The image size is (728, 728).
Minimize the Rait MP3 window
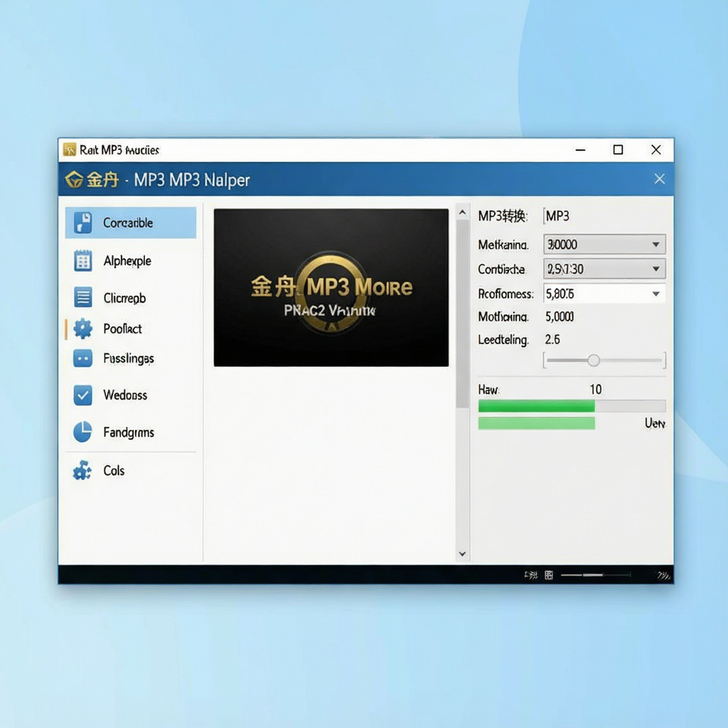[580, 150]
